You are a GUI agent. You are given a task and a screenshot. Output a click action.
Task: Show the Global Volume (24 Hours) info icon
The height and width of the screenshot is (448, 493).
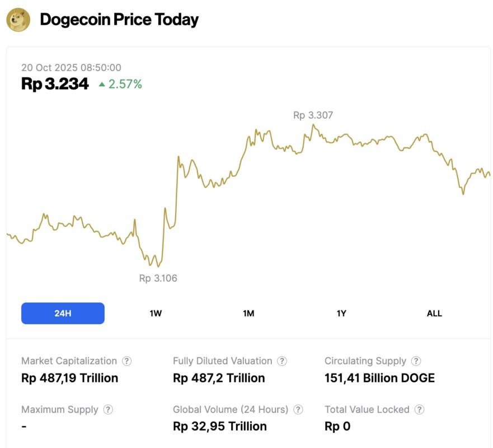[x=298, y=409]
